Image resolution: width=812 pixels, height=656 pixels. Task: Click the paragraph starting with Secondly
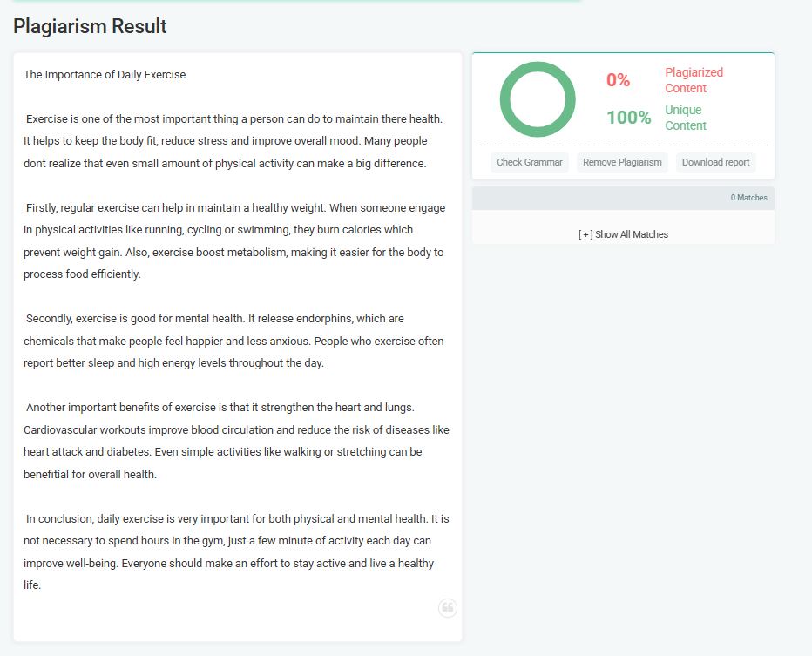tap(235, 341)
